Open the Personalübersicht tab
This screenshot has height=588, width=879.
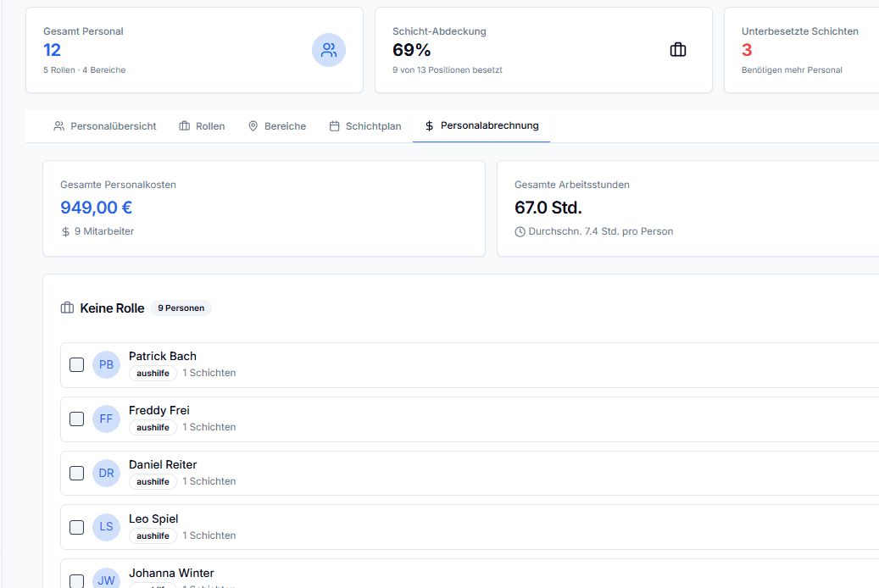105,126
